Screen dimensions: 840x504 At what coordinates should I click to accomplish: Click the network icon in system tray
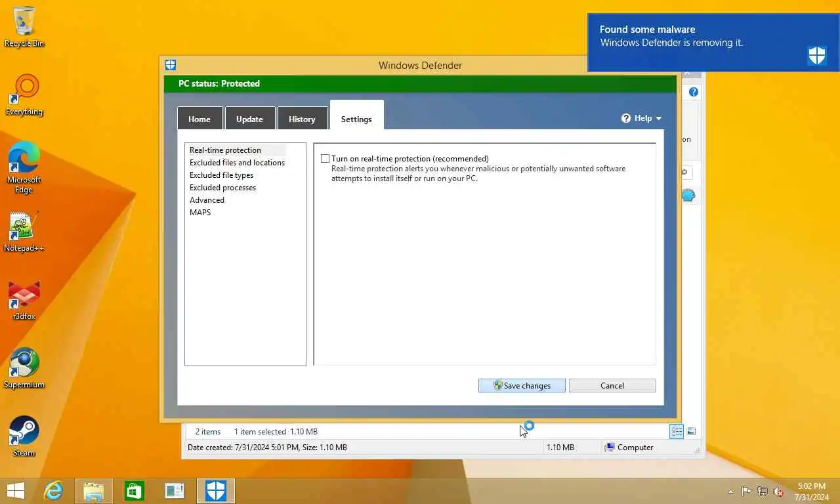click(x=763, y=491)
